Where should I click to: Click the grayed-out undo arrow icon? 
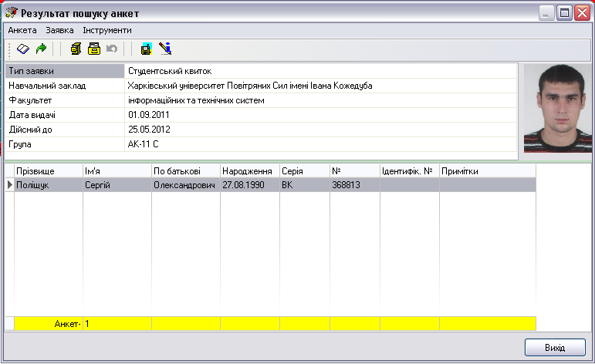coord(112,49)
